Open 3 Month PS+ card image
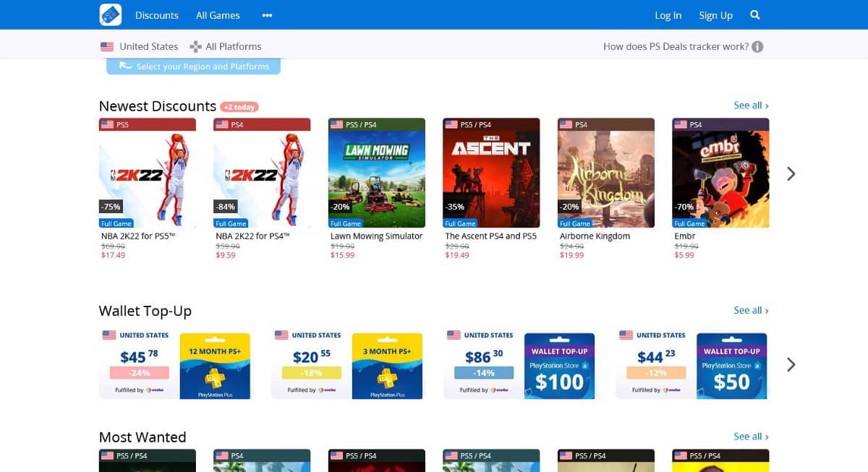 pyautogui.click(x=387, y=366)
